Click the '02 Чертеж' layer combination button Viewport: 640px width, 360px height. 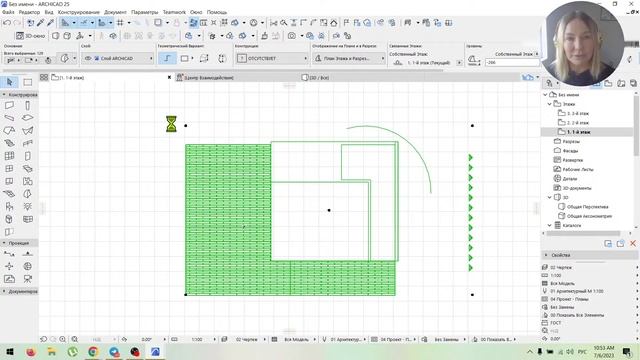[x=247, y=340]
